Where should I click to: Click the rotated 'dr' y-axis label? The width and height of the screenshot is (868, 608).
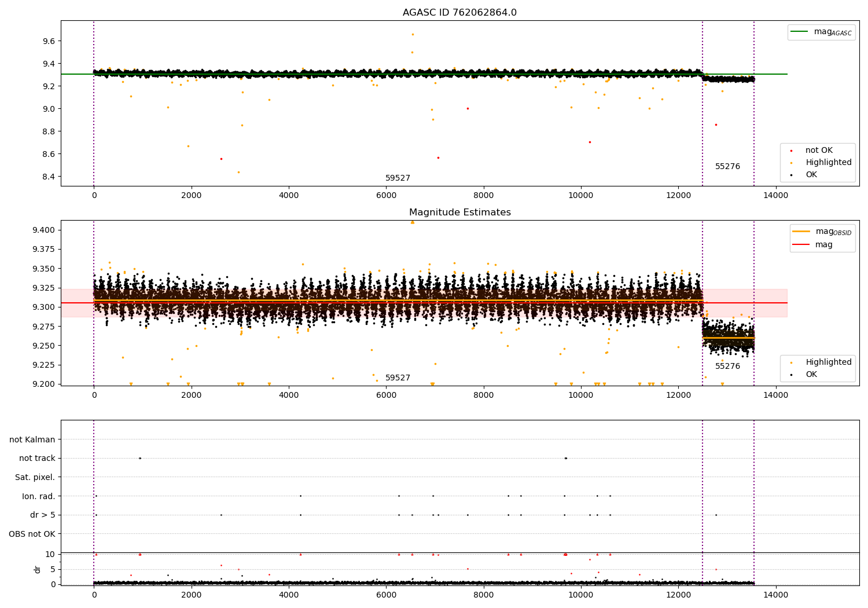pos(38,569)
